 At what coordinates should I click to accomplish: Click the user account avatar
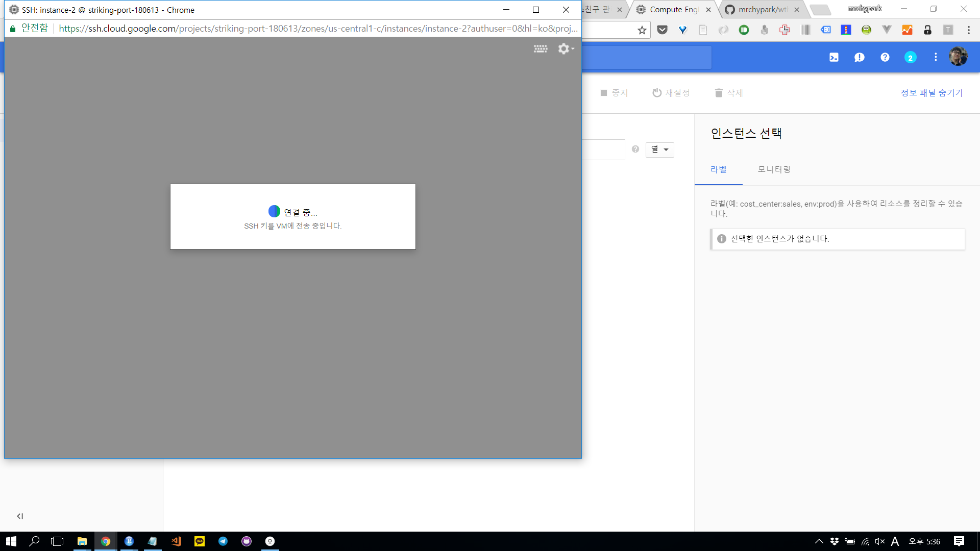click(958, 57)
